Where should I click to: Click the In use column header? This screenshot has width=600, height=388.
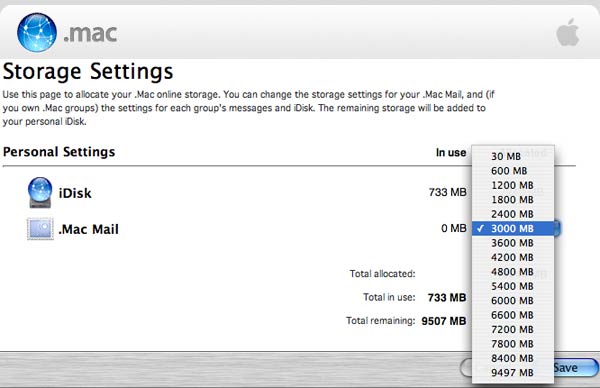click(x=451, y=153)
